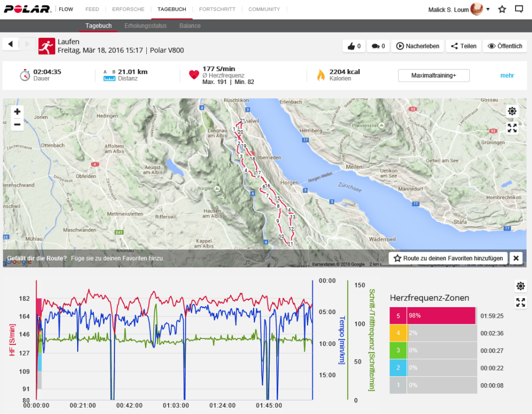Click the thumbs up like button
The height and width of the screenshot is (414, 532).
[354, 46]
